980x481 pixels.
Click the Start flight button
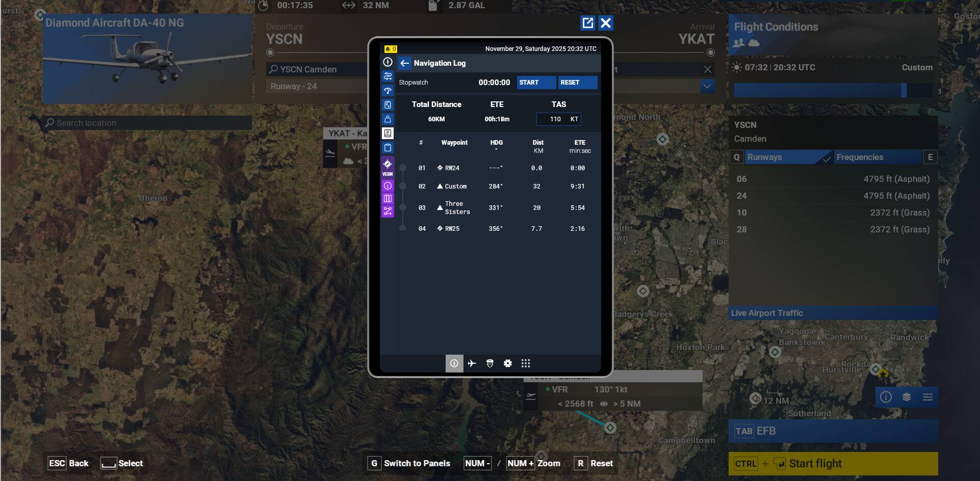(833, 464)
